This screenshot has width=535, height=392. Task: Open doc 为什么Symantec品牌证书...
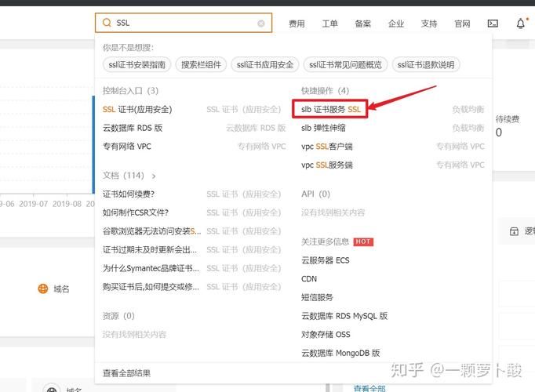tap(151, 268)
